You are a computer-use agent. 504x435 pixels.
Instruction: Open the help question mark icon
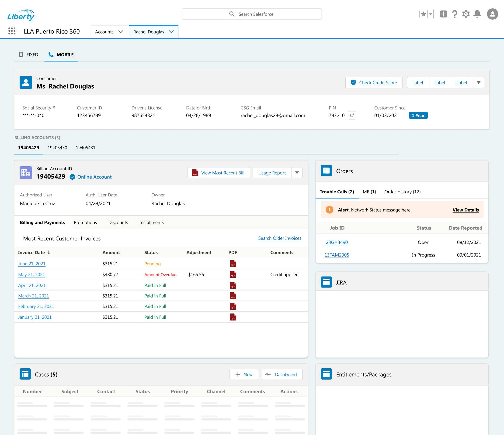click(x=455, y=14)
